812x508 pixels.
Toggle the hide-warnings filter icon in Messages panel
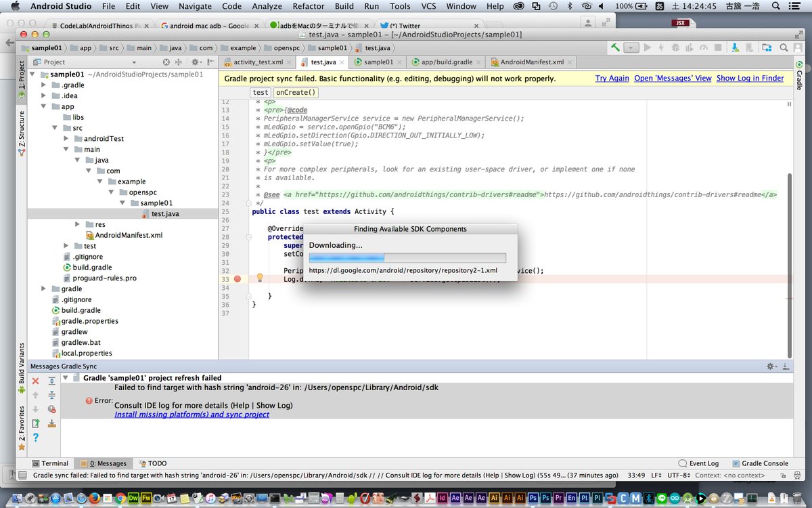pos(52,409)
